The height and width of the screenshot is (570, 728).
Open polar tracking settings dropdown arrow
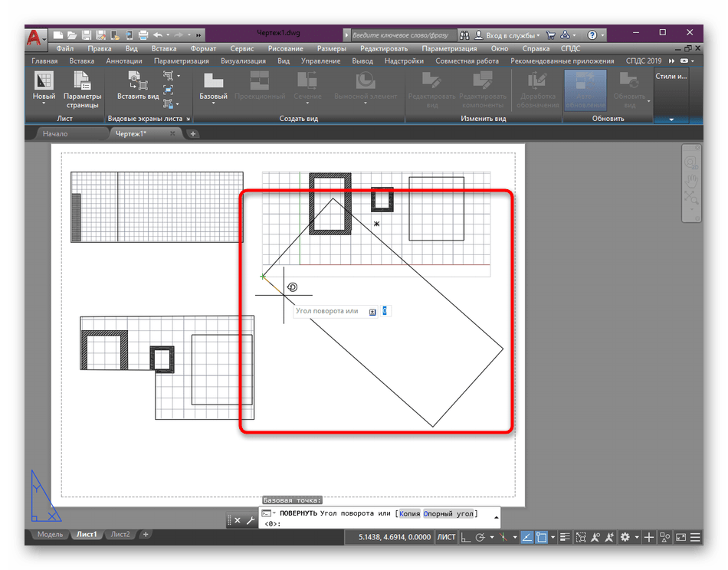492,537
